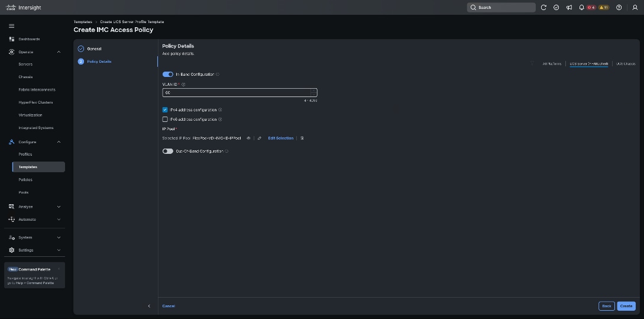The width and height of the screenshot is (644, 319).
Task: Click info icon beside IPv6 address configuration
Action: click(220, 119)
